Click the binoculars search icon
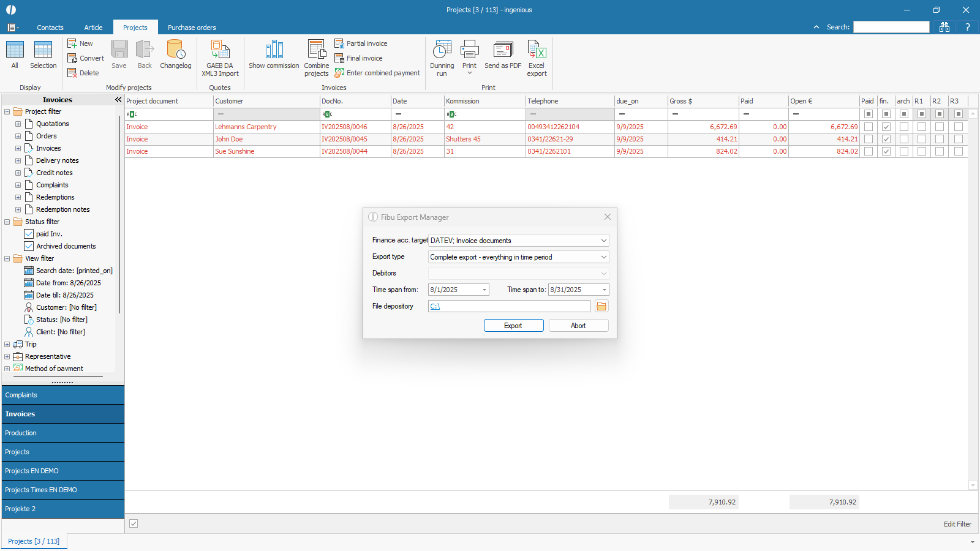Viewport: 980px width, 551px height. (944, 27)
